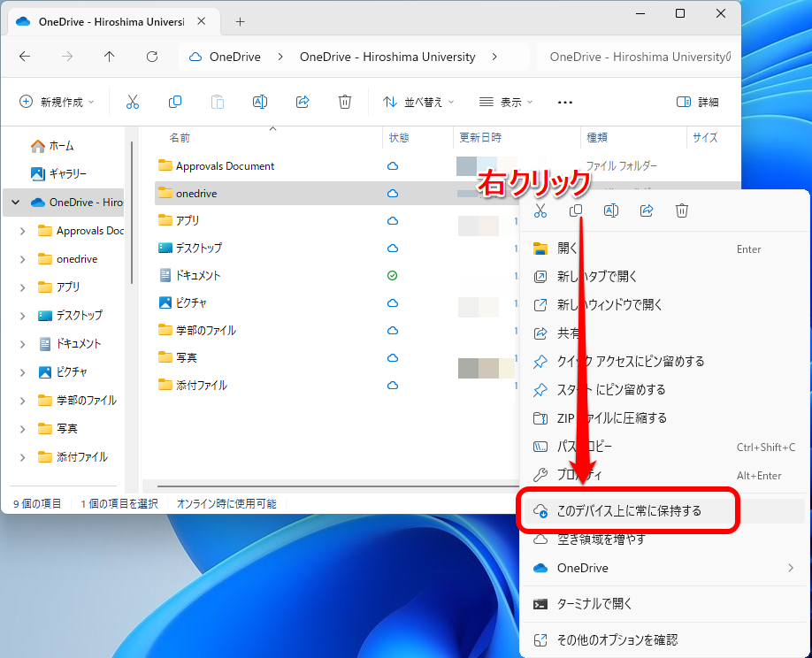Collapse the OneDrive - Hiro tree node

click(x=16, y=203)
